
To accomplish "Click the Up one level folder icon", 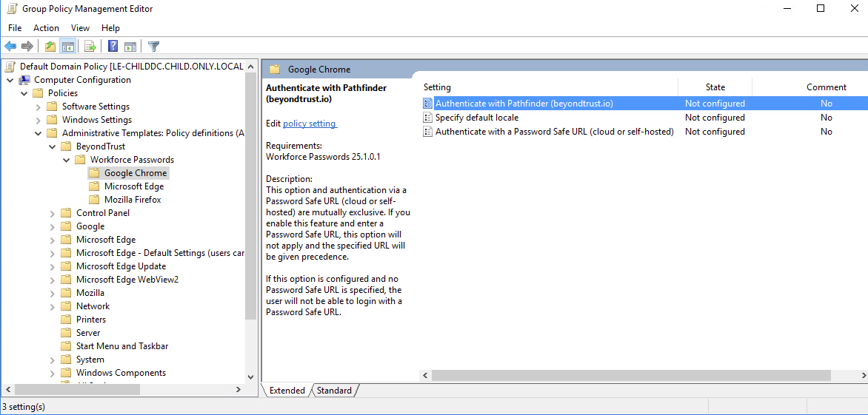I will tap(50, 47).
